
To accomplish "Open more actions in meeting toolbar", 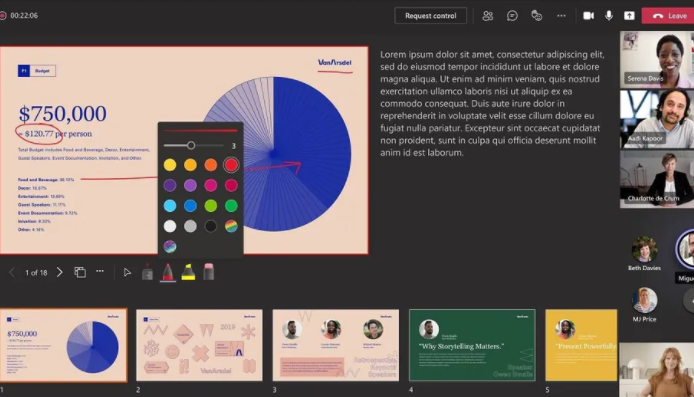I will (x=561, y=15).
